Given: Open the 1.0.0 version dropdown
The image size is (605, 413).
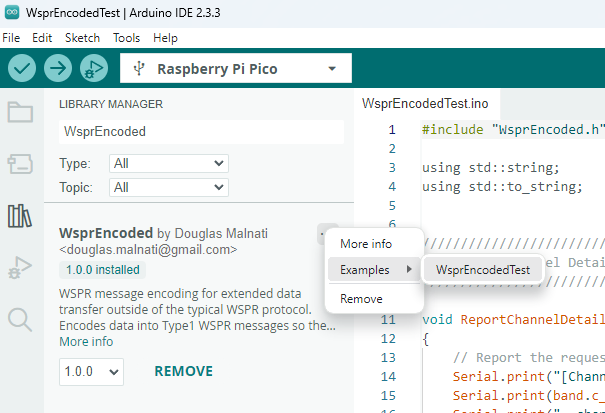Looking at the screenshot, I should tap(91, 371).
